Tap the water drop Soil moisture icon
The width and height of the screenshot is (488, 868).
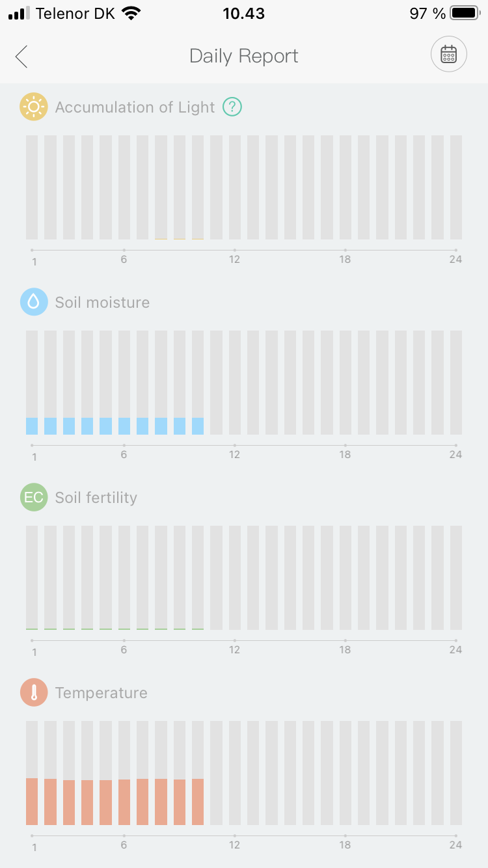[34, 303]
